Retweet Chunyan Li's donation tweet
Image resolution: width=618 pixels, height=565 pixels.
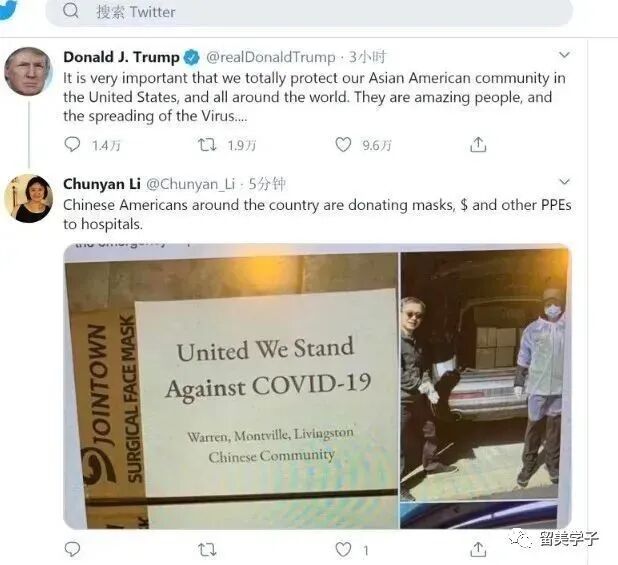point(207,549)
